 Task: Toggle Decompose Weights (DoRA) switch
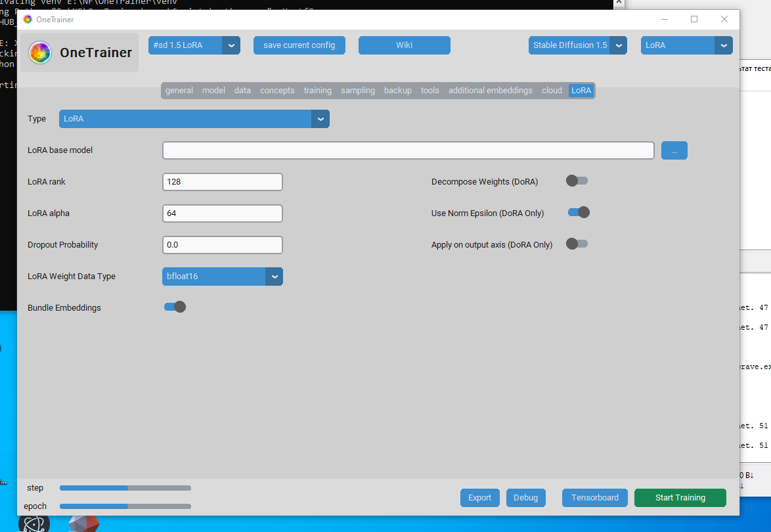[x=577, y=181]
